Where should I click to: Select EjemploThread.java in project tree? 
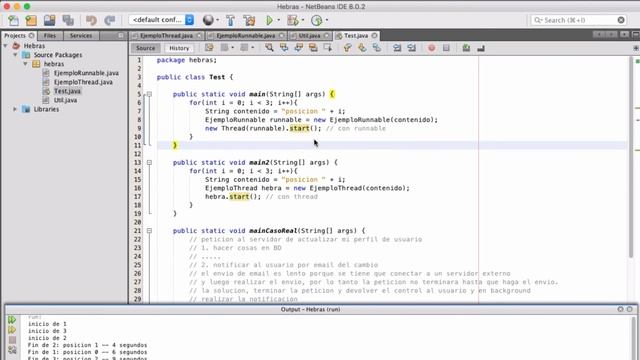coord(83,82)
